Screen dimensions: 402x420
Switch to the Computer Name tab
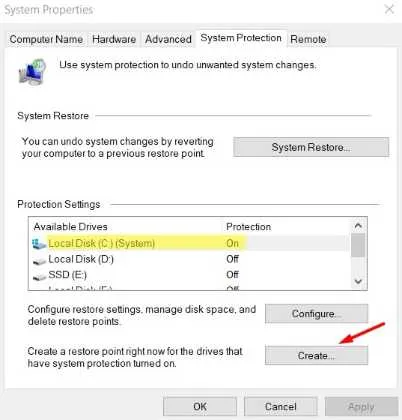pyautogui.click(x=46, y=39)
